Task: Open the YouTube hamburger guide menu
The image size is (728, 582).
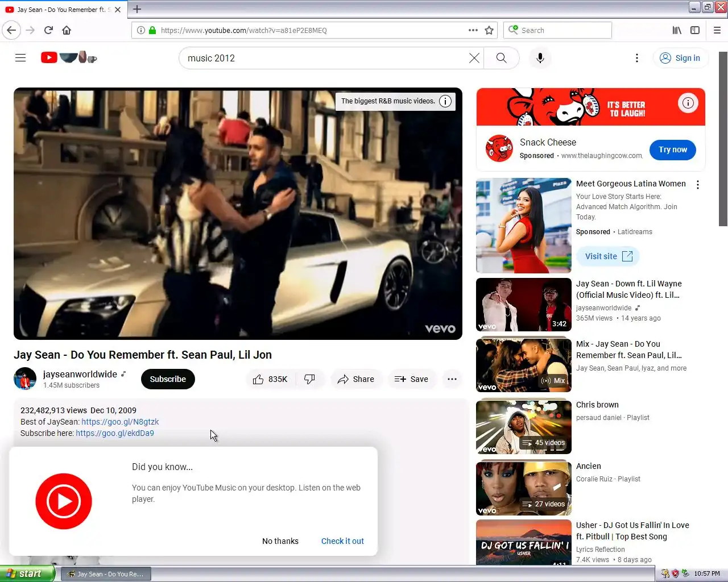Action: click(20, 58)
